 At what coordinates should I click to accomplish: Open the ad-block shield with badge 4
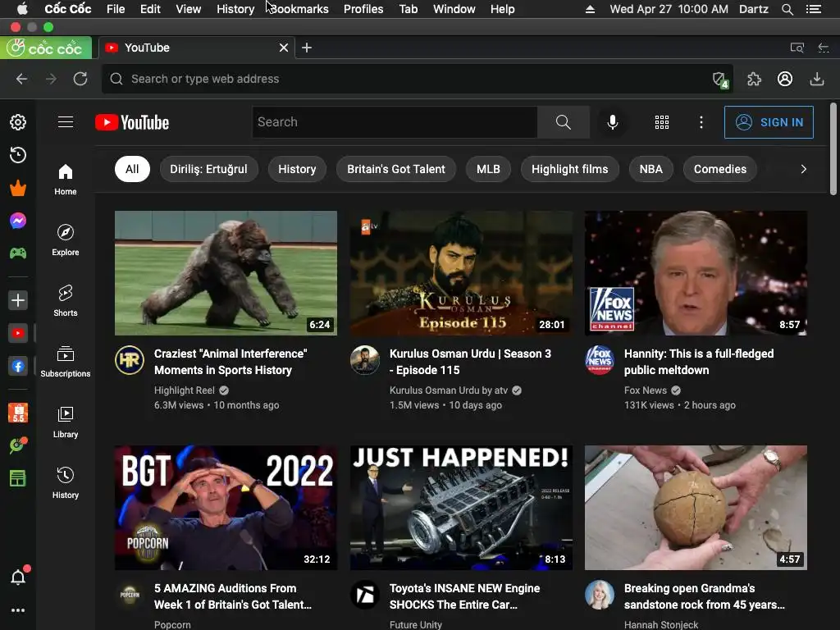pyautogui.click(x=720, y=80)
